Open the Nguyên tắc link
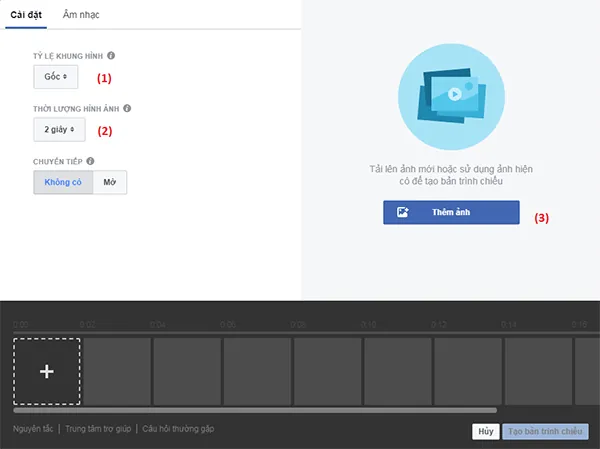Screen dimensions: 600x449 [x=33, y=429]
